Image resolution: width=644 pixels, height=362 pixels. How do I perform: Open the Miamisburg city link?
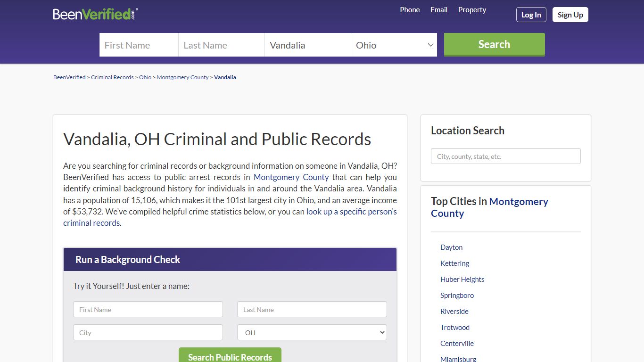(x=458, y=359)
